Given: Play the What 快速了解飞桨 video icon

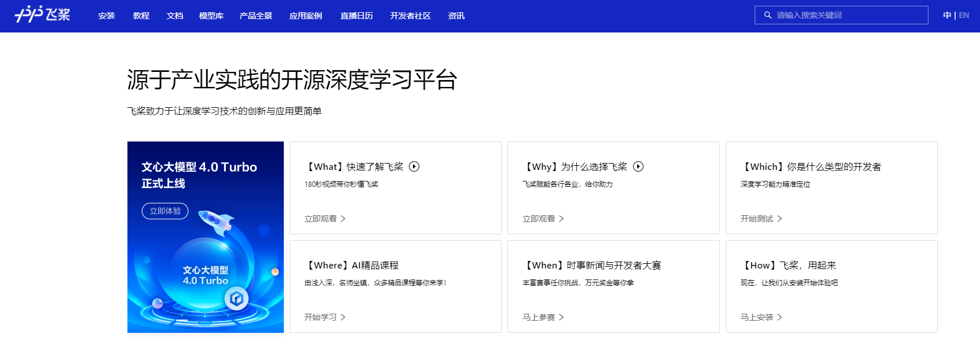Looking at the screenshot, I should 414,166.
